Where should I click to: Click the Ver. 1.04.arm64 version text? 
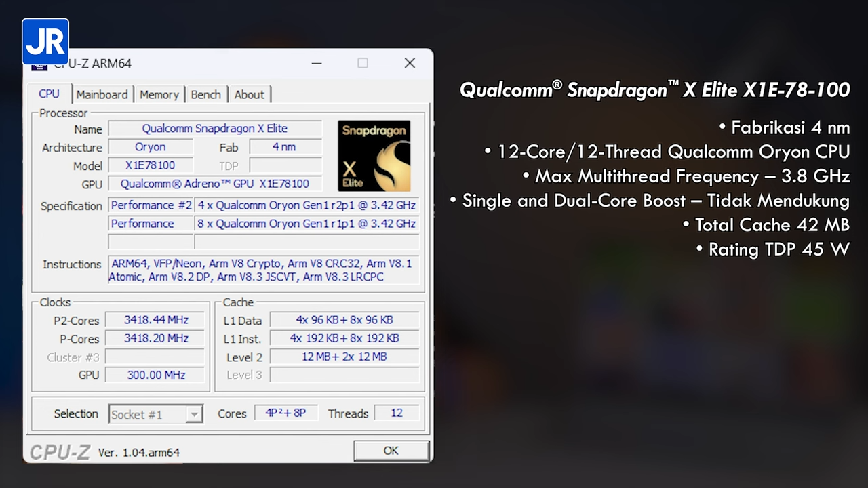(x=139, y=452)
